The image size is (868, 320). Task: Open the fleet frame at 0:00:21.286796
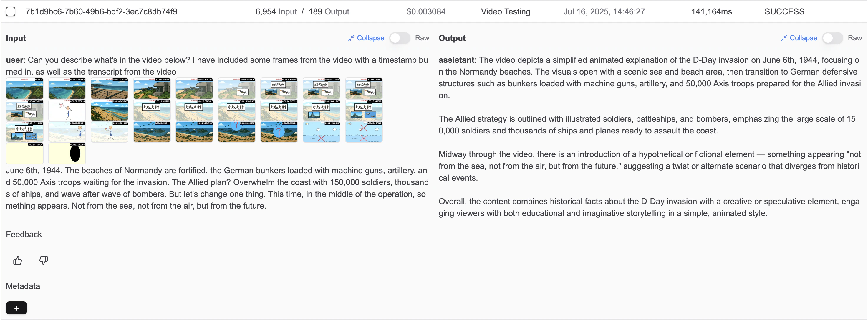point(194,132)
